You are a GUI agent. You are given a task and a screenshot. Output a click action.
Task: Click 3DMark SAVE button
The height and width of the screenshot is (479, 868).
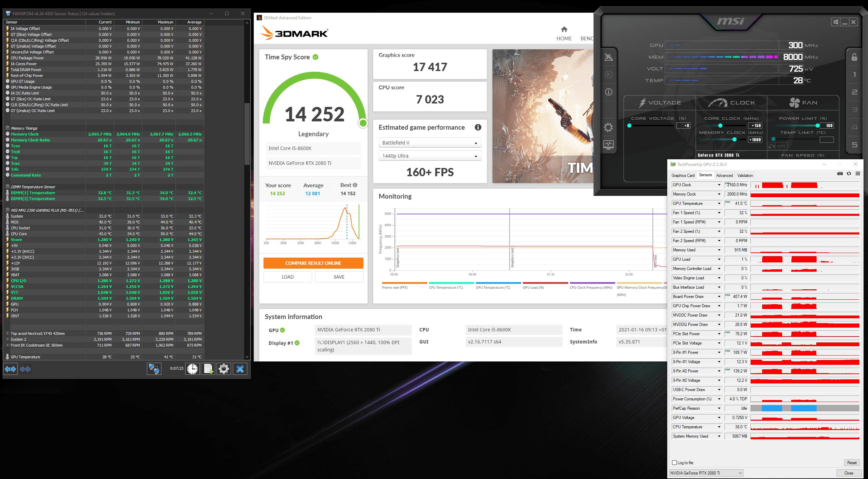click(x=339, y=277)
